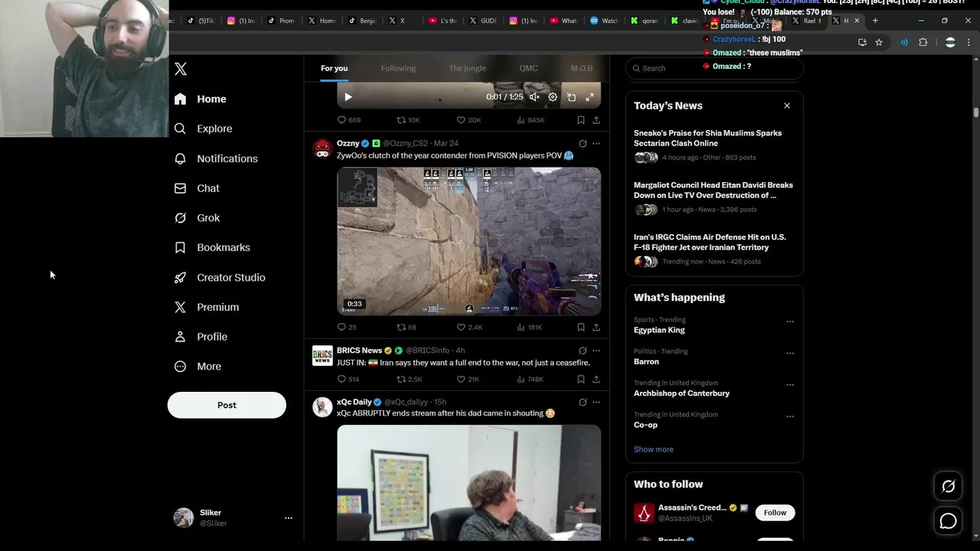This screenshot has height=551, width=980.
Task: Open Notifications in the sidebar
Action: tap(216, 158)
